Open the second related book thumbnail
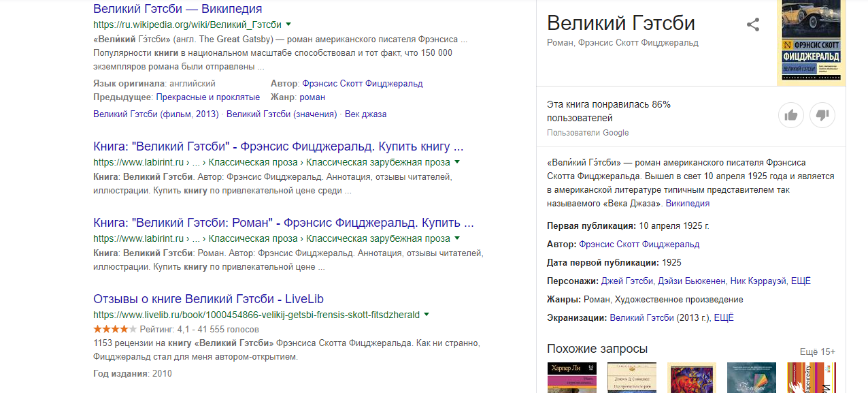Screen dimensions: 868x393 [x=631, y=378]
